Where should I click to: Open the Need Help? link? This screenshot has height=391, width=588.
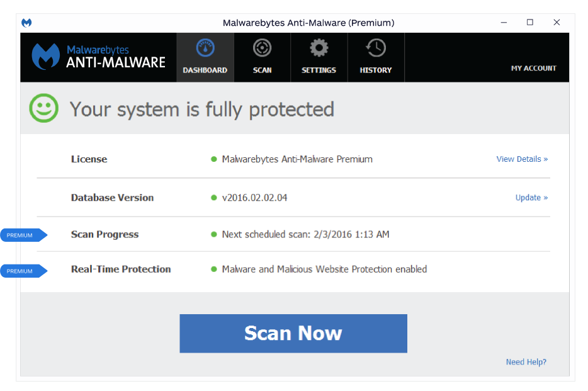tap(526, 362)
